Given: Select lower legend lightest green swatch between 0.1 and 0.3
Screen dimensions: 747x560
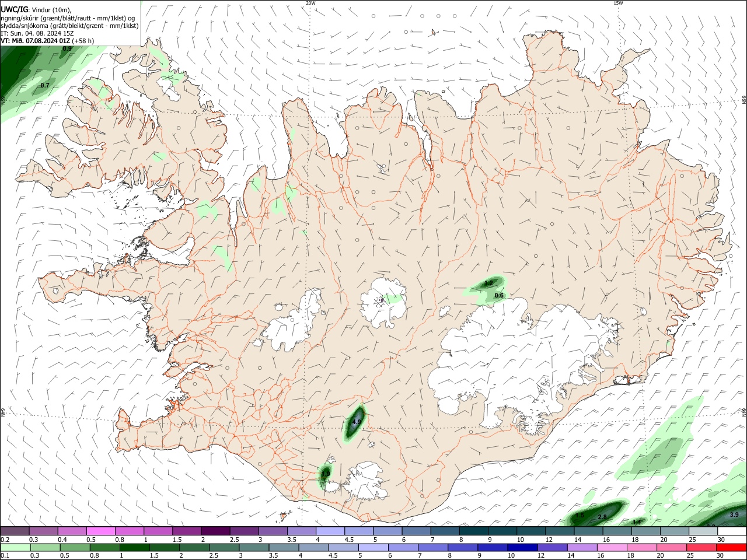Looking at the screenshot, I should point(15,547).
